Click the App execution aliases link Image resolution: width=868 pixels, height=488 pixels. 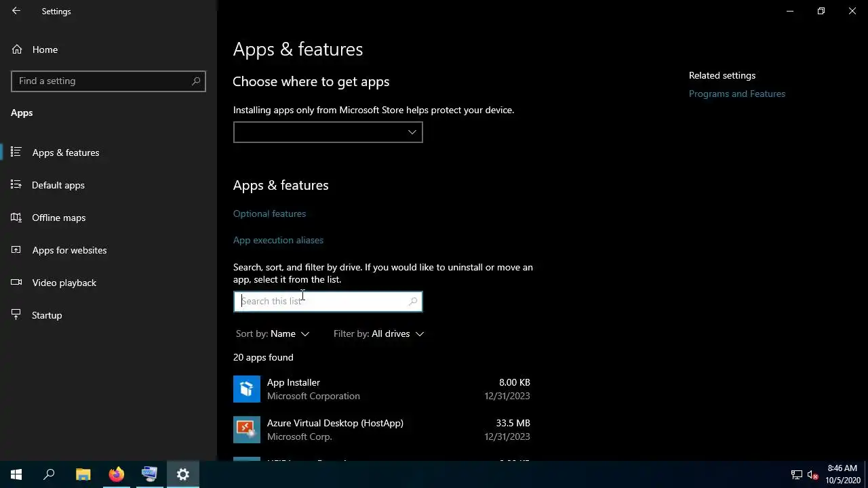pos(278,240)
